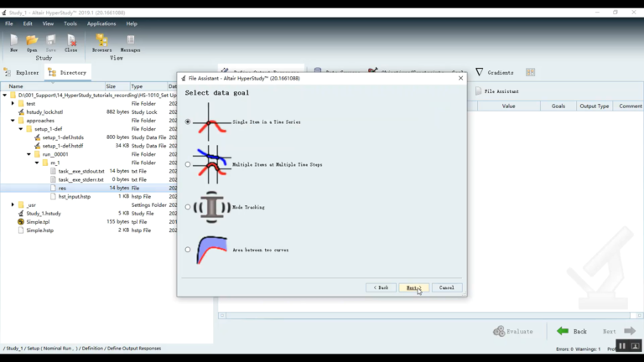The image size is (644, 362).
Task: Click the gray Next arrow icon
Action: 630,331
